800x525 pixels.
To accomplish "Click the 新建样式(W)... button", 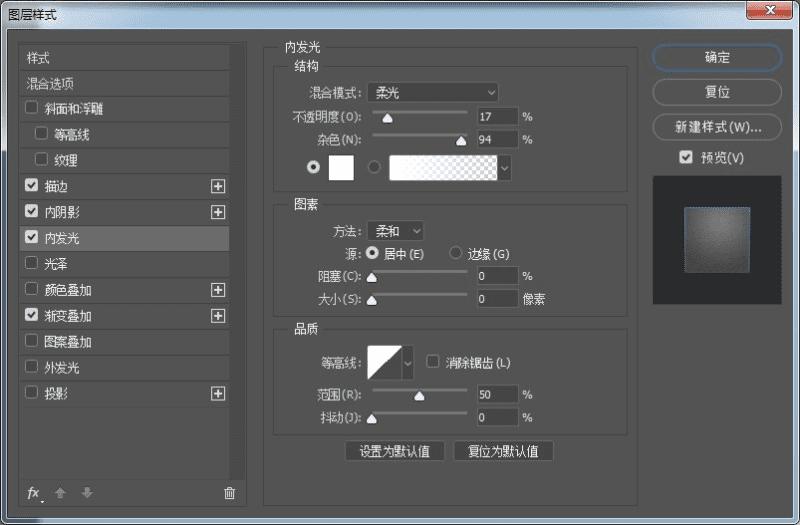I will (x=717, y=127).
